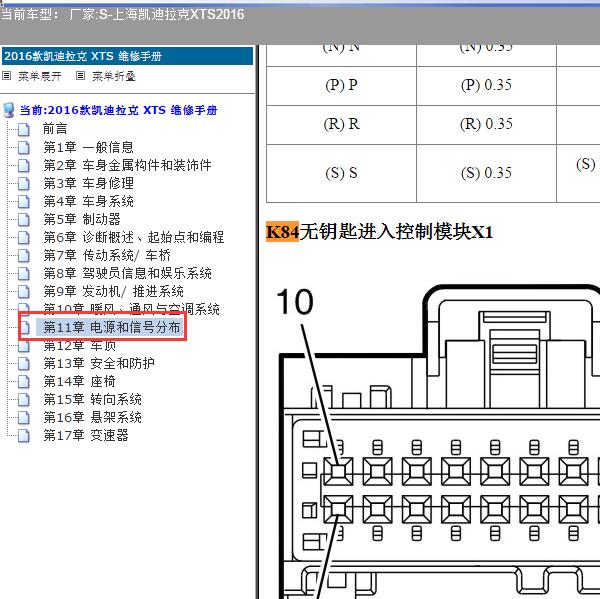Click the page icon next to 第16章
Viewport: 600px width, 599px height.
24,418
